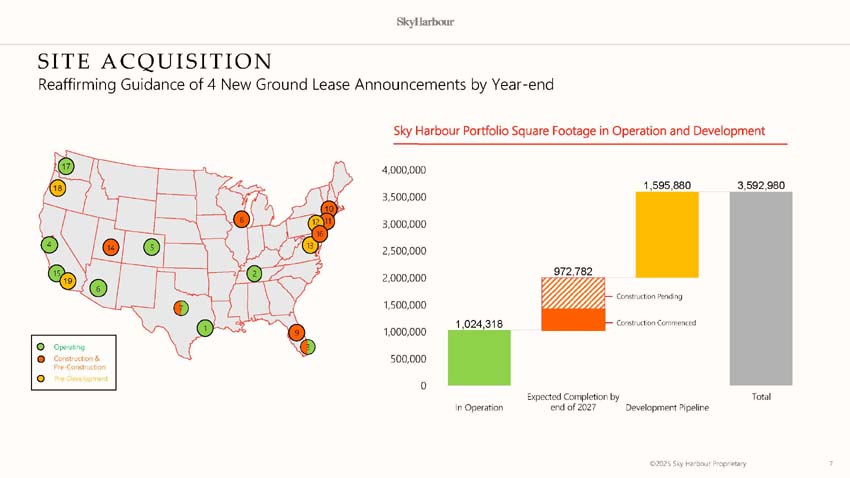
Task: Click the green Operating legend dot
Action: [x=40, y=346]
